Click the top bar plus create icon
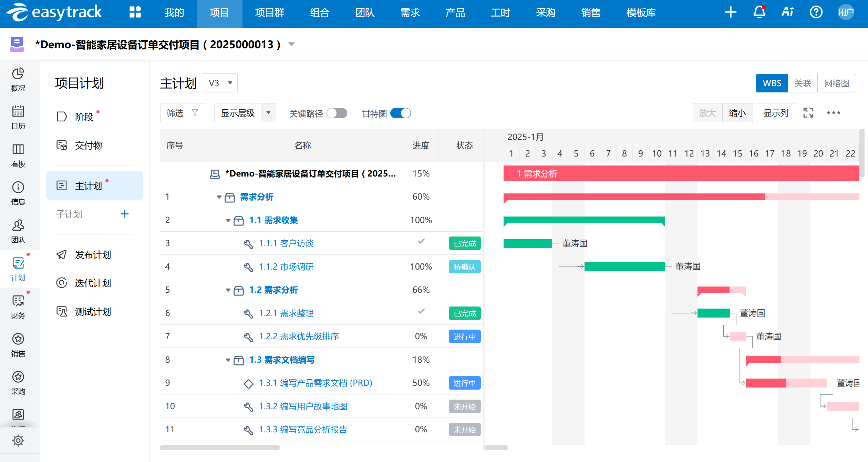Image resolution: width=868 pixels, height=462 pixels. (731, 12)
